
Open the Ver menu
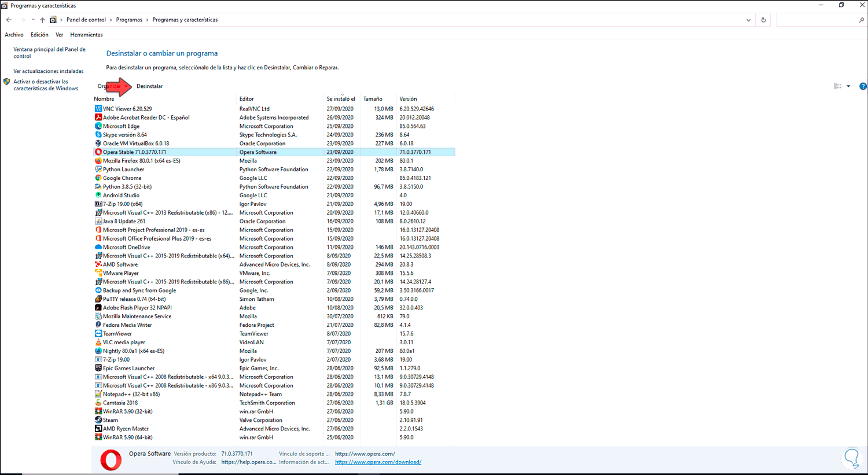(59, 35)
